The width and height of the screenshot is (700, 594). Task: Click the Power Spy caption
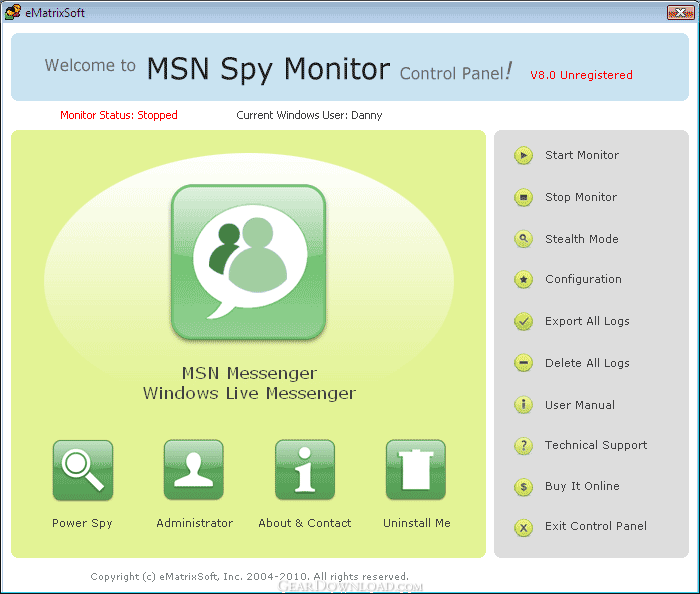[82, 523]
